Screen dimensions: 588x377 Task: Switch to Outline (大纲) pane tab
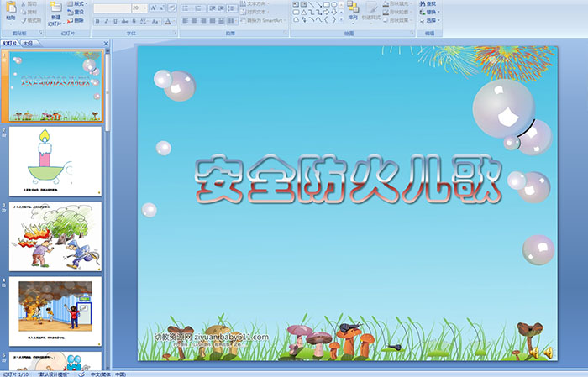(28, 43)
